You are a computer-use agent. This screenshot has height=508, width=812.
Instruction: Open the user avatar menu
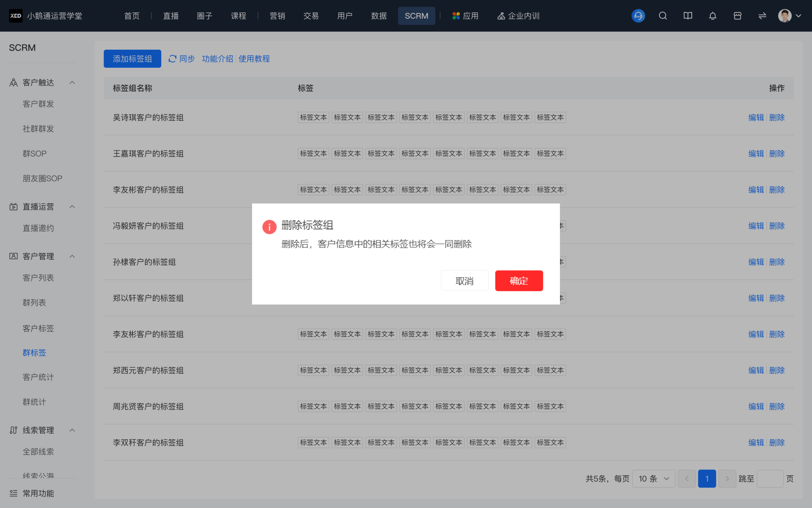click(785, 16)
